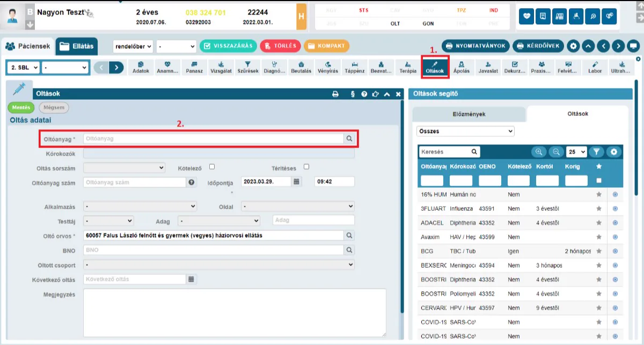The image size is (644, 345).
Task: Select the CERVARIX row radio button
Action: coord(615,308)
